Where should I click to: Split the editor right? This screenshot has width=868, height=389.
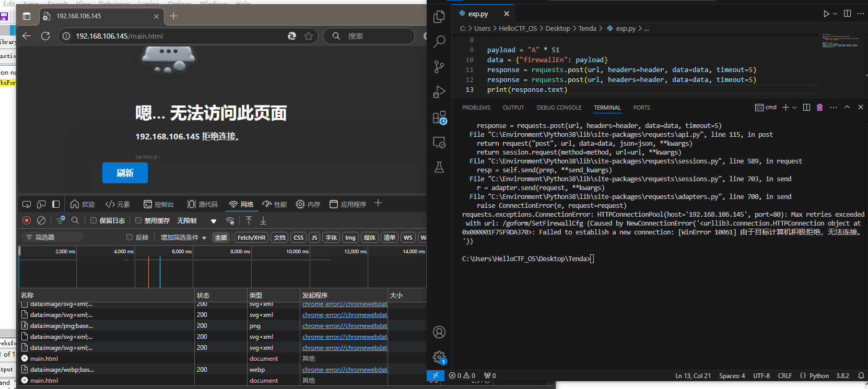847,14
